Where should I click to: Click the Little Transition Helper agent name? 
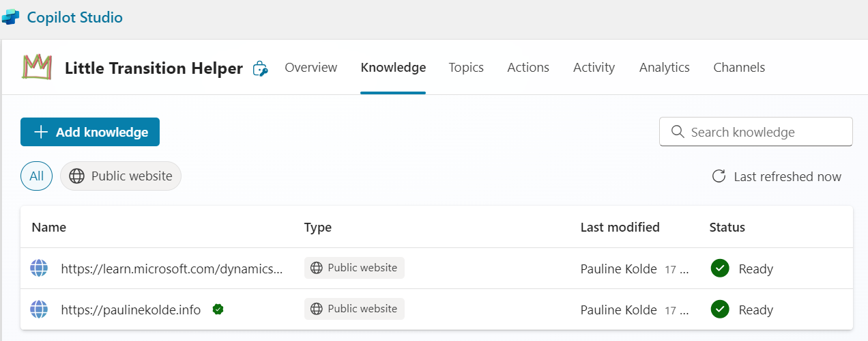coord(154,68)
